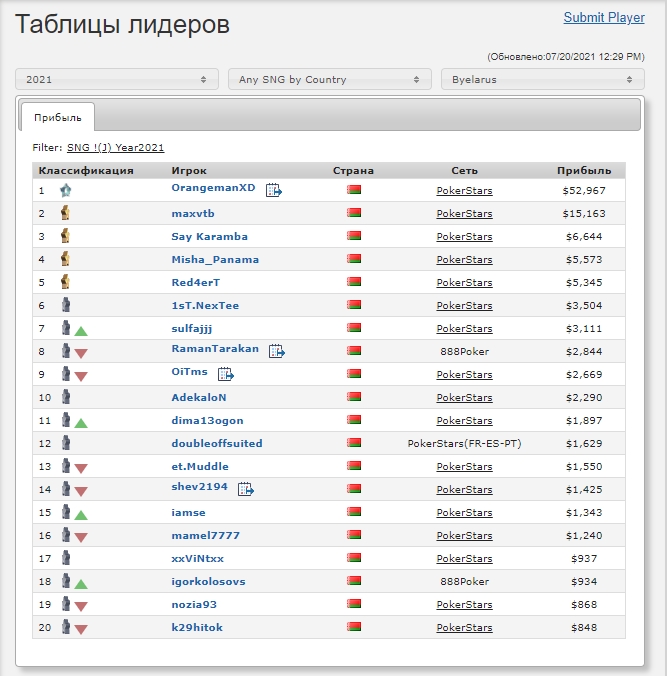Click the grey rank badge for 1sT.NexTee
This screenshot has width=667, height=676.
tap(66, 305)
